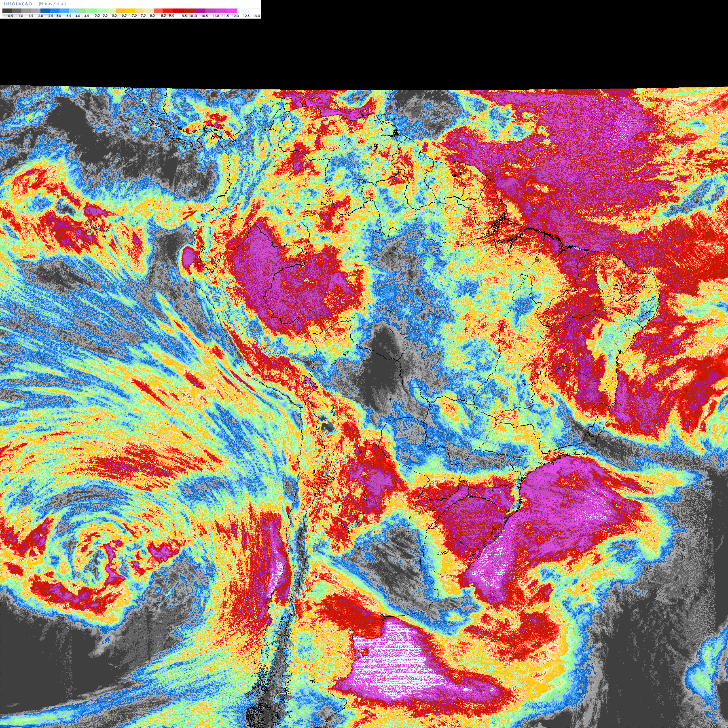Click the '1.0' legend value

coord(21,16)
